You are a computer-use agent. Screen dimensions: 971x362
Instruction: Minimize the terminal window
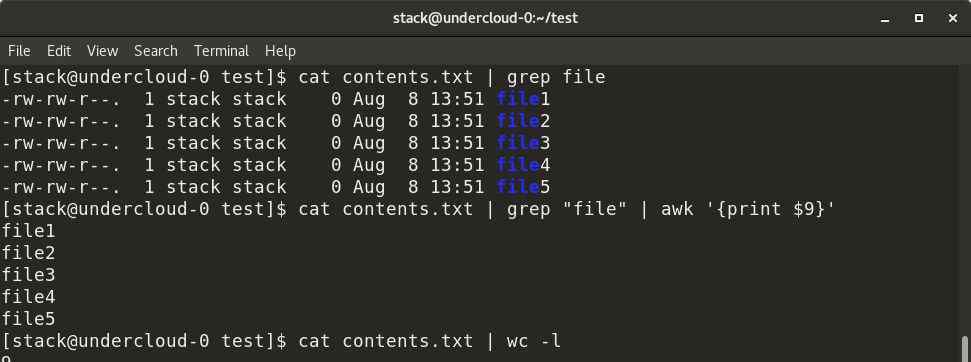(886, 19)
